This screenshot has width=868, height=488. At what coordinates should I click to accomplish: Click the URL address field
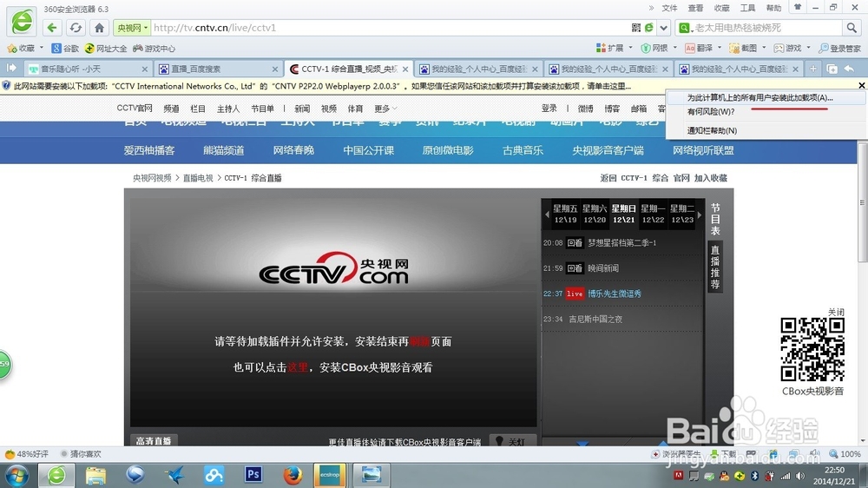(x=391, y=28)
